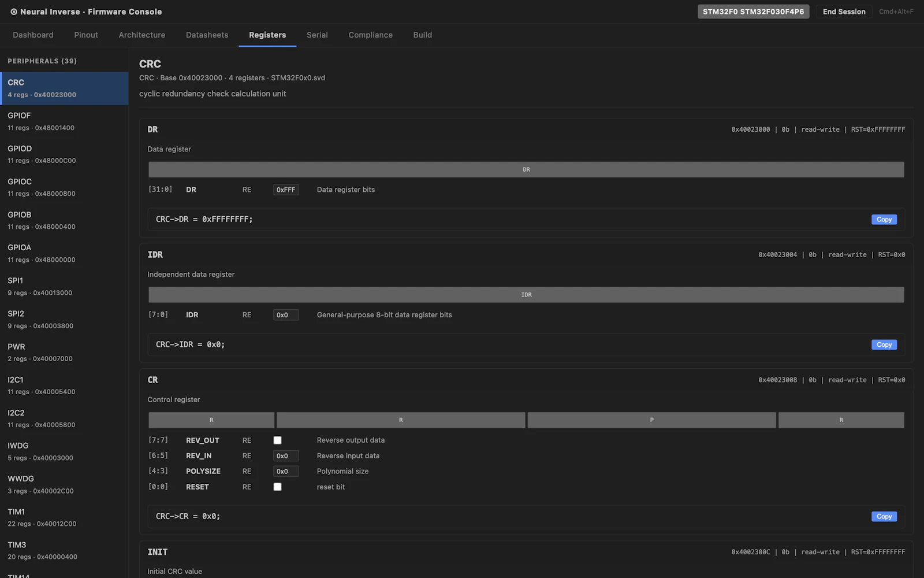
Task: Select WWDG peripheral in the list
Action: (64, 484)
